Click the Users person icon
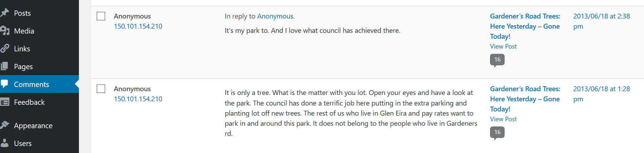 (5, 143)
